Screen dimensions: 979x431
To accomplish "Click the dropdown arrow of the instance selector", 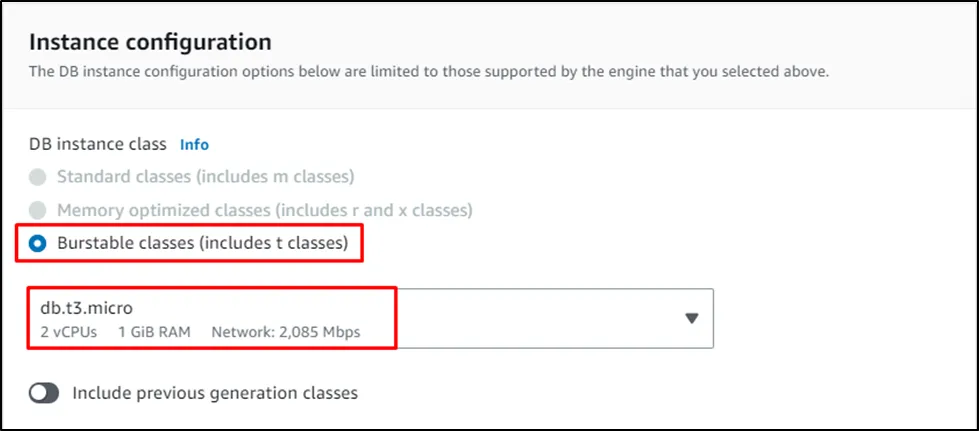I will pos(690,318).
